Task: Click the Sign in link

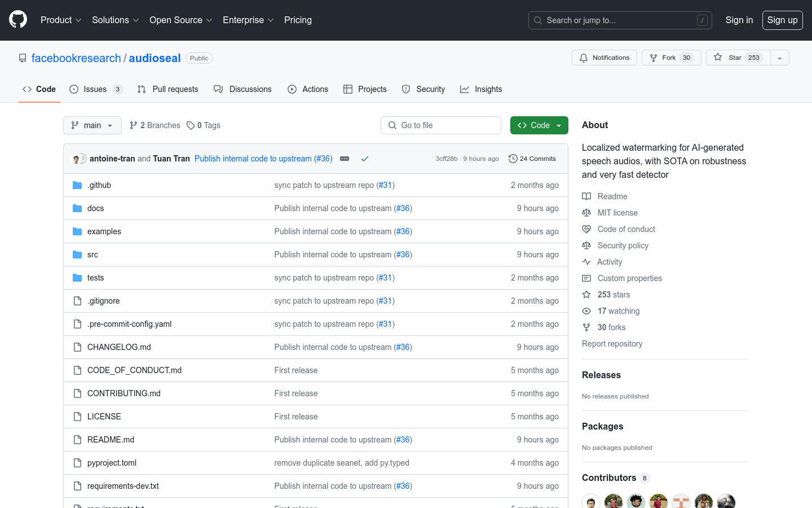Action: pos(739,20)
